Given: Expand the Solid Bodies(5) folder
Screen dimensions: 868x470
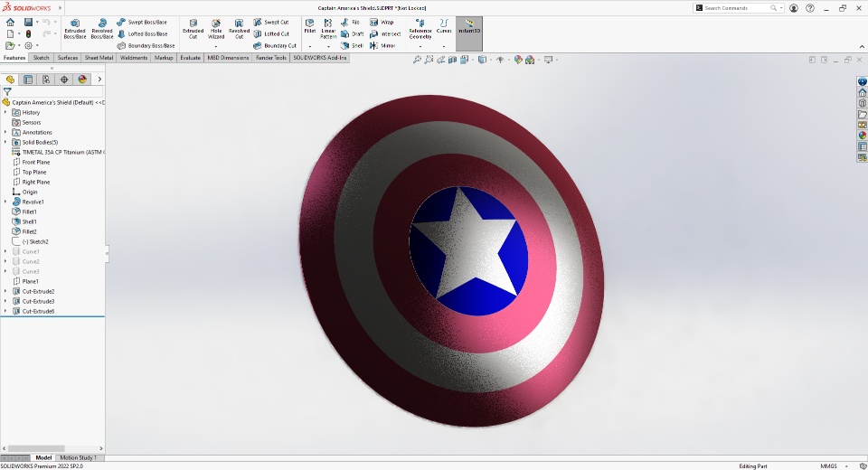Looking at the screenshot, I should [5, 142].
